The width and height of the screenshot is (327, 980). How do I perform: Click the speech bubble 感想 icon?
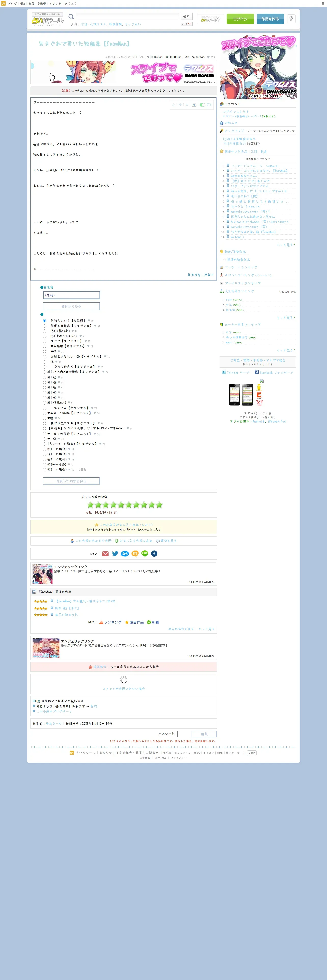pyautogui.click(x=158, y=541)
